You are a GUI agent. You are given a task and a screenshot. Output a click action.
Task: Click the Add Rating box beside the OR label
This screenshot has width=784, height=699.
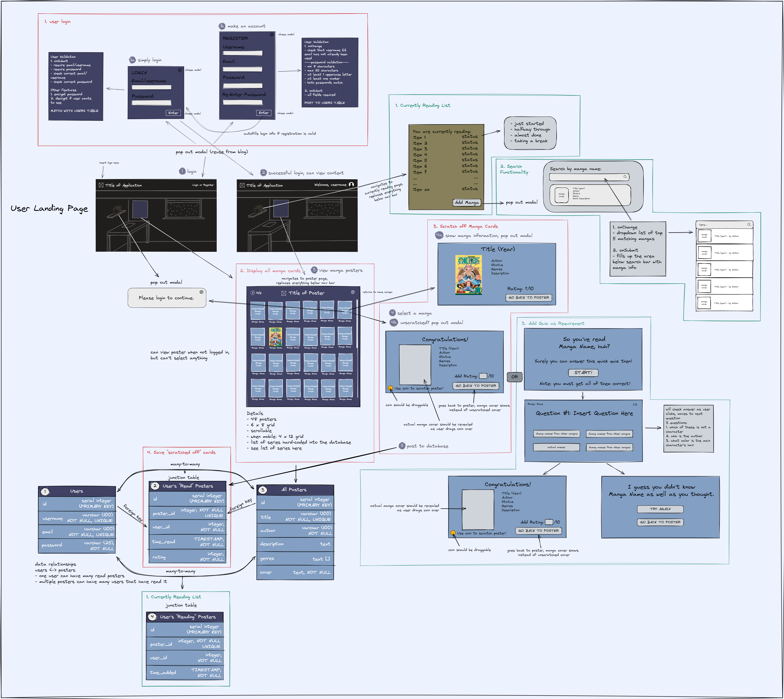click(x=483, y=376)
